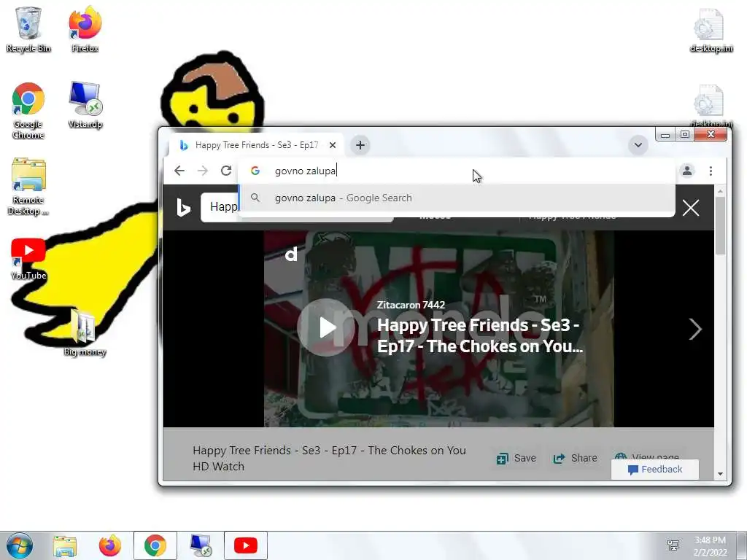Click the address bar with govno zalupa
Viewport: 747px width, 560px height.
[455, 171]
